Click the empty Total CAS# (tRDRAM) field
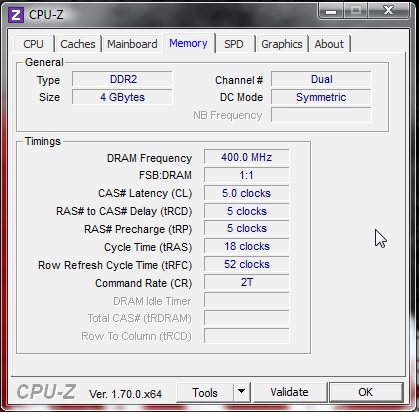Viewport: 419px width, 412px height. (247, 318)
